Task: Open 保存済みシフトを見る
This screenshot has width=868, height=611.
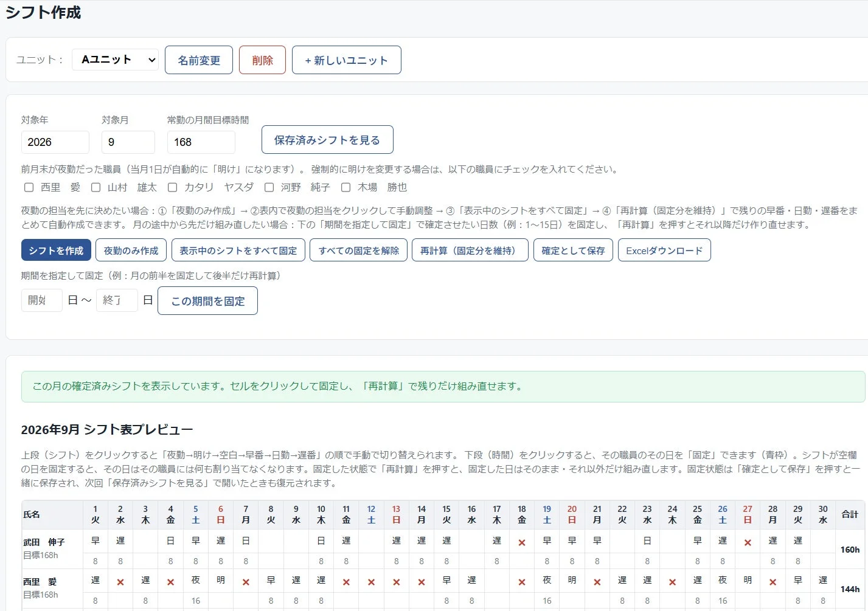Action: tap(327, 140)
